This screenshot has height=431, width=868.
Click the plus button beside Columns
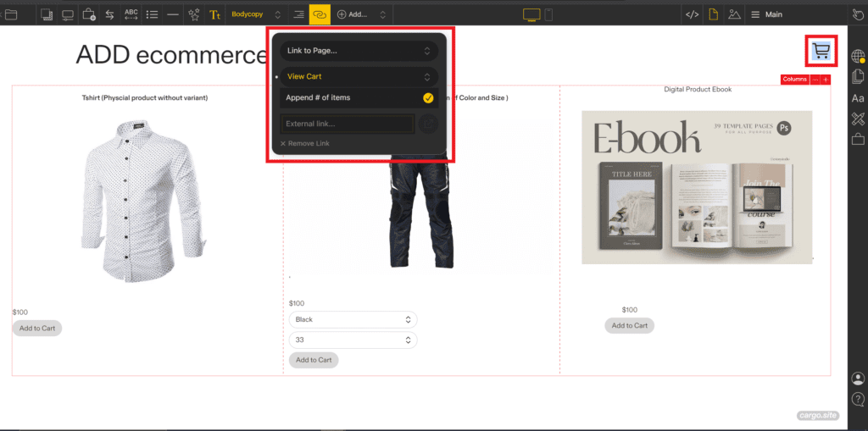tap(826, 80)
